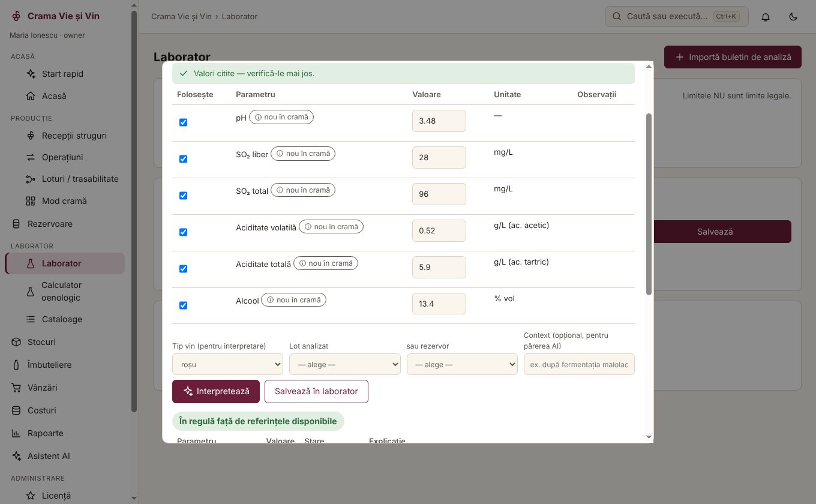Click the Mod cramă grid icon
816x504 pixels.
(x=31, y=201)
